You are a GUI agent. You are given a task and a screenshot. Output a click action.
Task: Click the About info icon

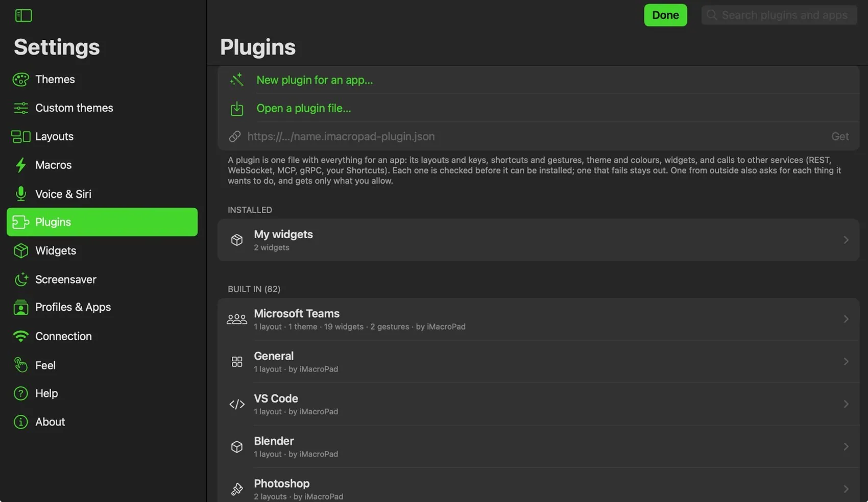pos(20,422)
